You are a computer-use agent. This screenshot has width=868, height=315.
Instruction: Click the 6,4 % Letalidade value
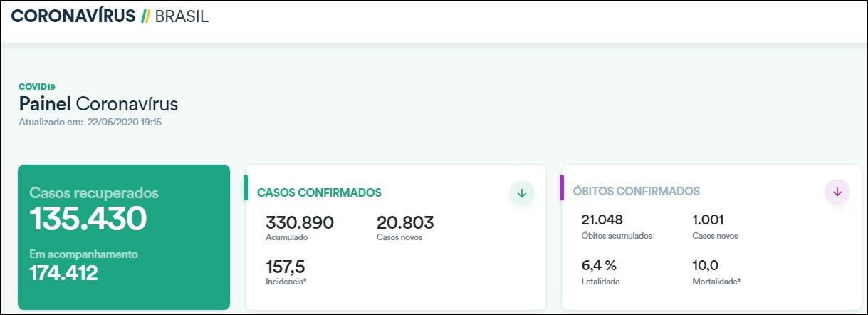599,265
